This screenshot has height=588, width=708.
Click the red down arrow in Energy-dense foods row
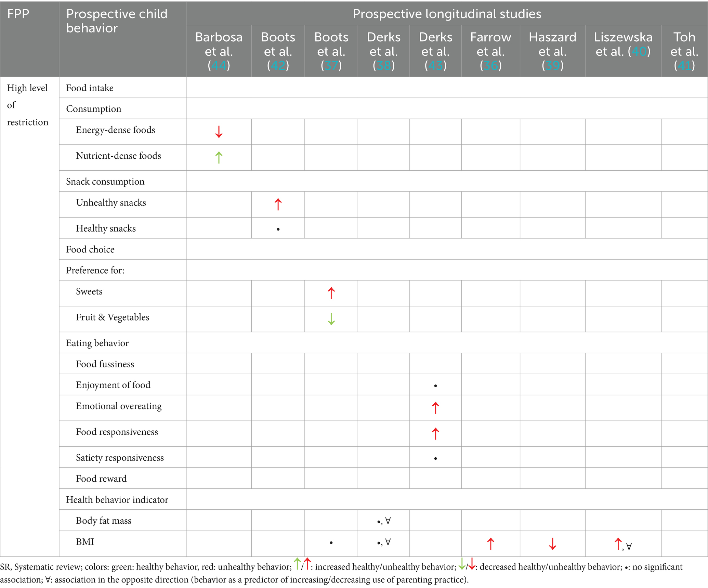pos(219,132)
